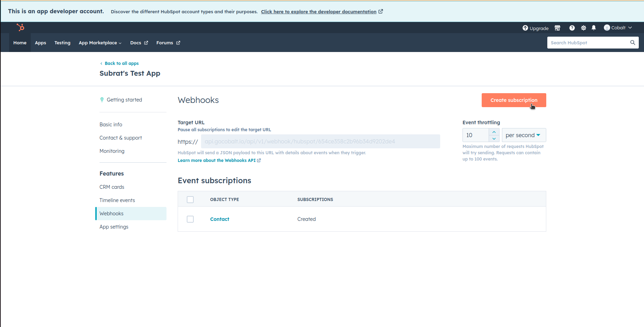Image resolution: width=644 pixels, height=327 pixels.
Task: Check the Contact row checkbox
Action: click(190, 219)
